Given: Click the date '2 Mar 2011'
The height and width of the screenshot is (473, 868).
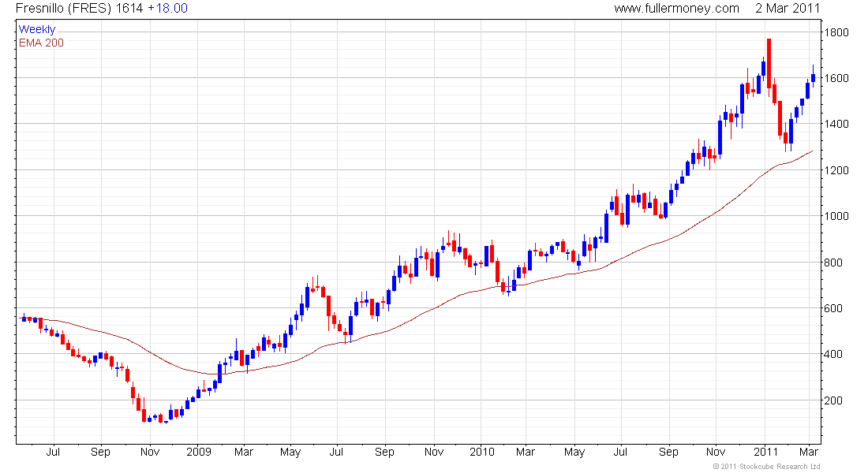Looking at the screenshot, I should pos(788,9).
